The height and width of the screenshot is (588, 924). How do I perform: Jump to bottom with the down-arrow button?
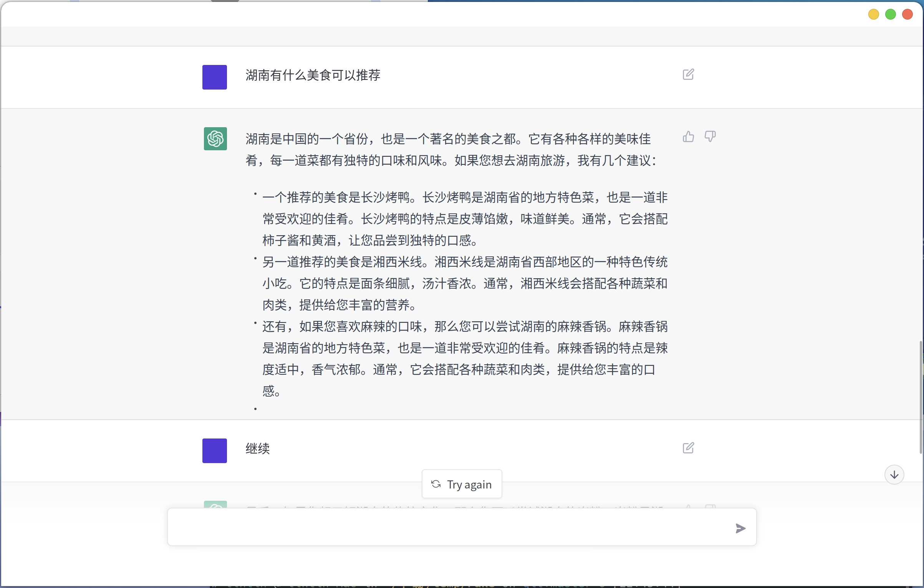click(x=894, y=475)
